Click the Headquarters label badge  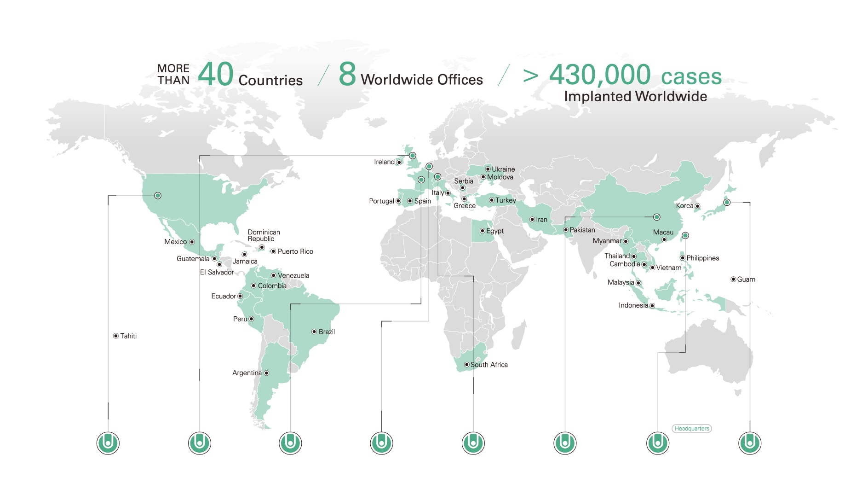coord(691,429)
